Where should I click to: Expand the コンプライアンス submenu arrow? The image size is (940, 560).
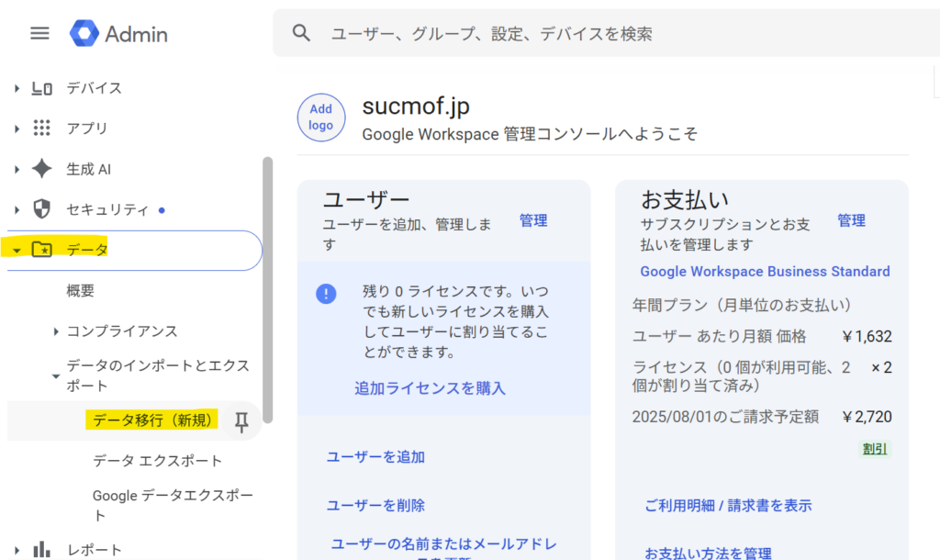pos(56,331)
